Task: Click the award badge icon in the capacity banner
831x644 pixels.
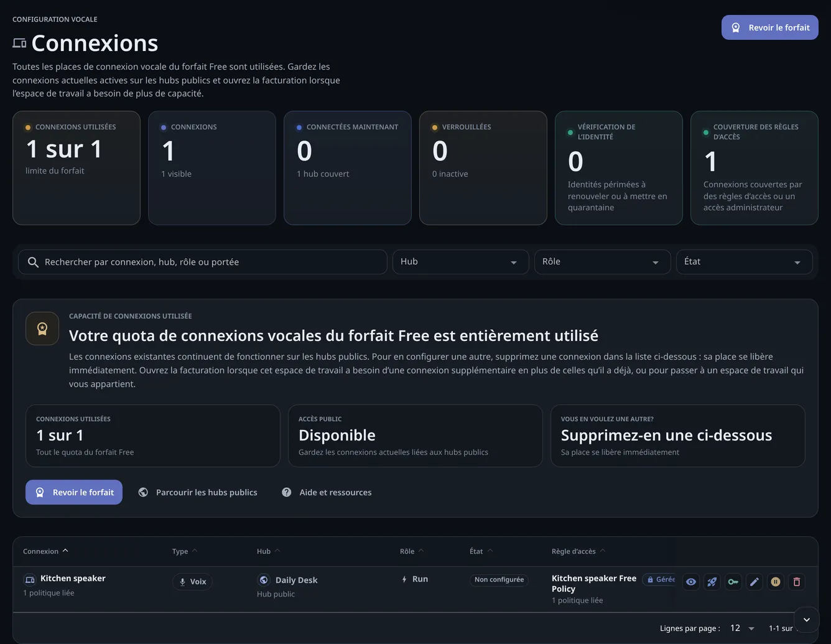Action: [x=42, y=329]
